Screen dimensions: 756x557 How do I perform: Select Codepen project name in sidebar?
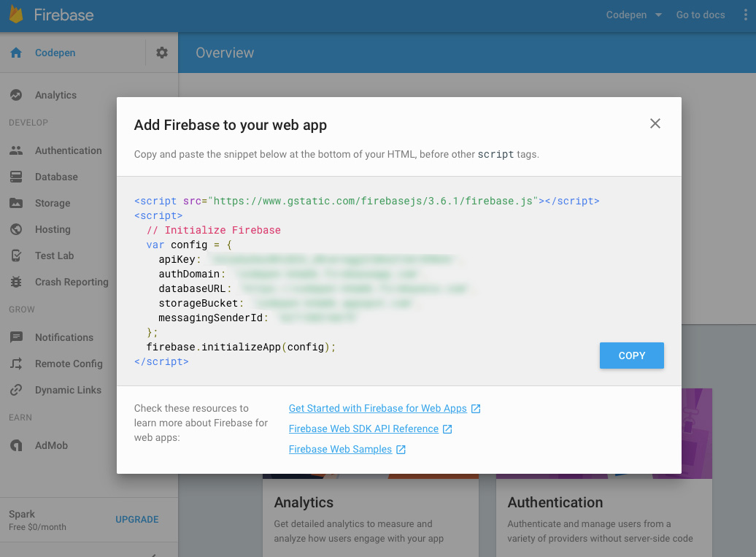pos(55,53)
